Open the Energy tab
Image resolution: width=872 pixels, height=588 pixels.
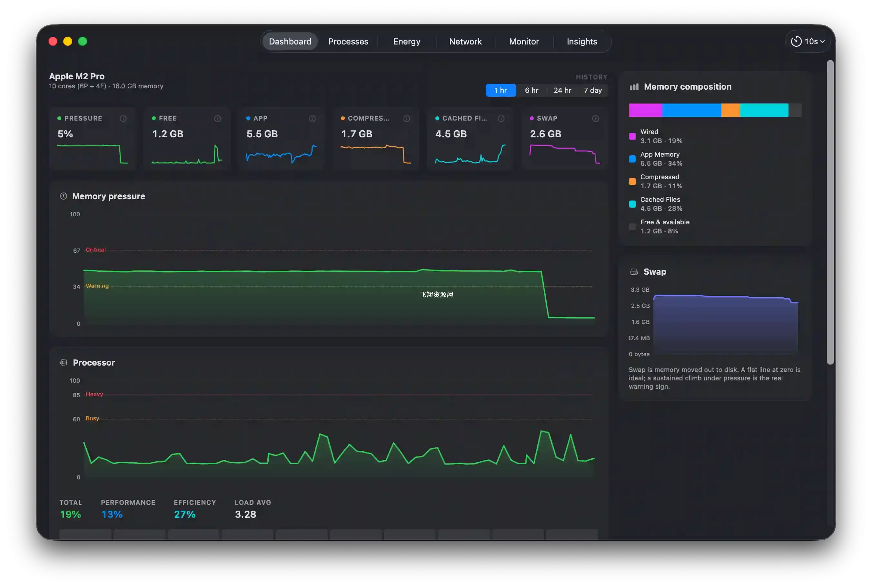click(x=407, y=41)
